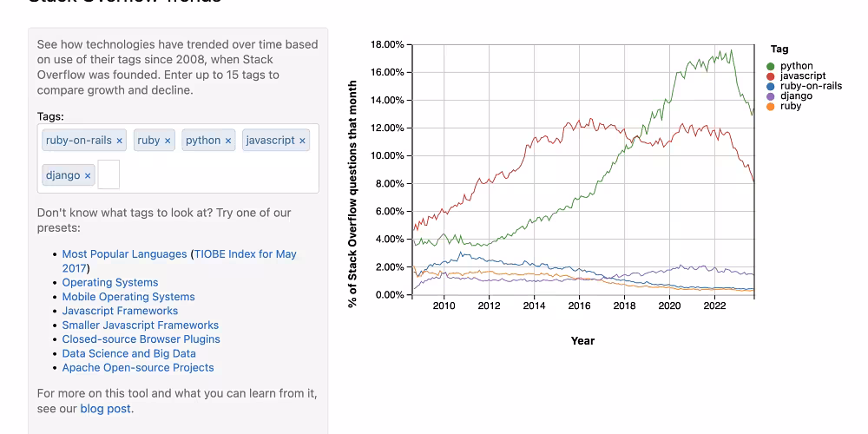The image size is (868, 434).
Task: Click the purple django legend dot
Action: [770, 95]
